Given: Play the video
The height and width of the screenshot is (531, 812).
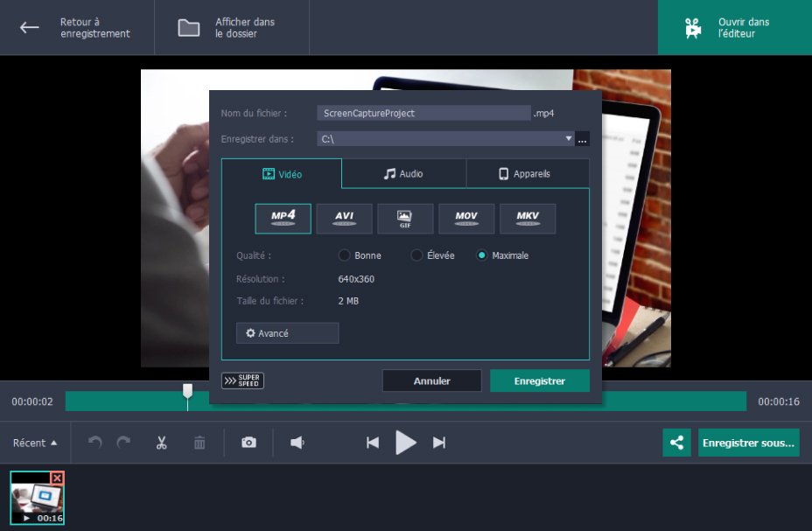Looking at the screenshot, I should pos(405,443).
